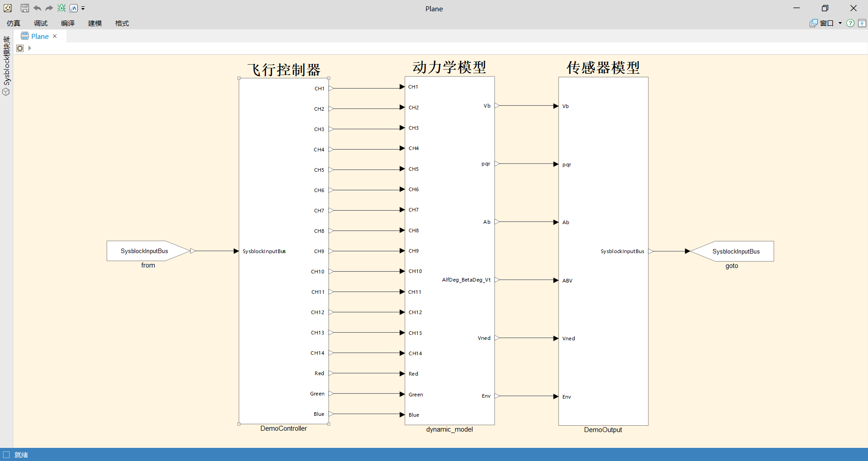868x461 pixels.
Task: Click the screenshot icon in the left sidebar
Action: click(x=8, y=8)
